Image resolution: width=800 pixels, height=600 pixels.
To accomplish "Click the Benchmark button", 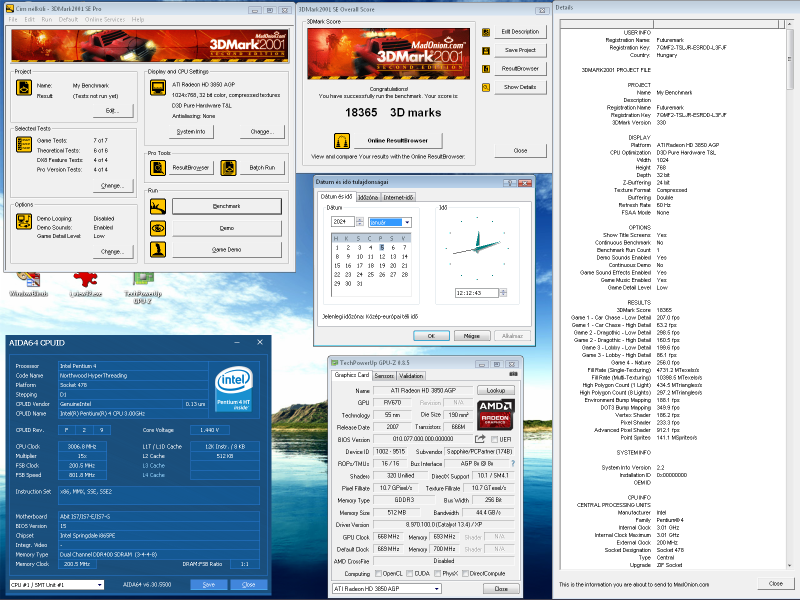I will point(227,206).
